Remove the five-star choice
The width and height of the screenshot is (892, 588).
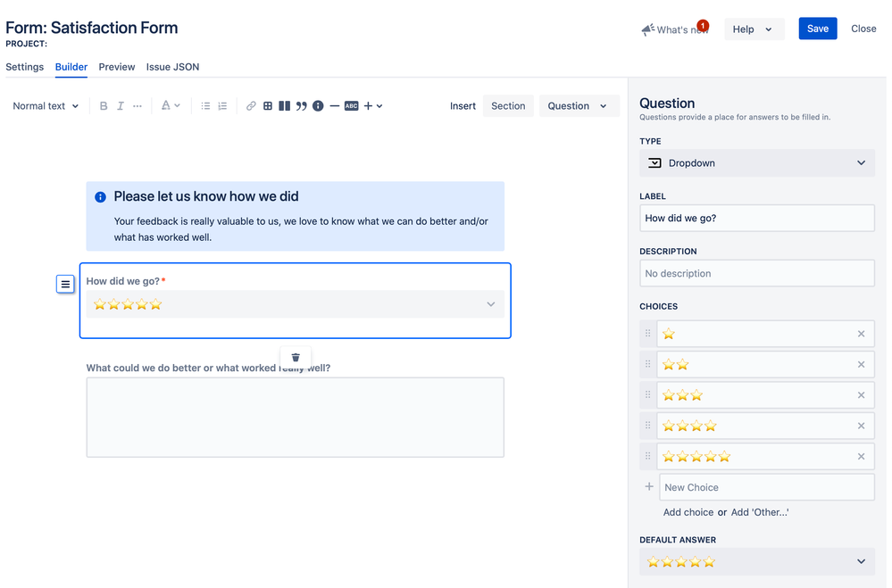[861, 456]
